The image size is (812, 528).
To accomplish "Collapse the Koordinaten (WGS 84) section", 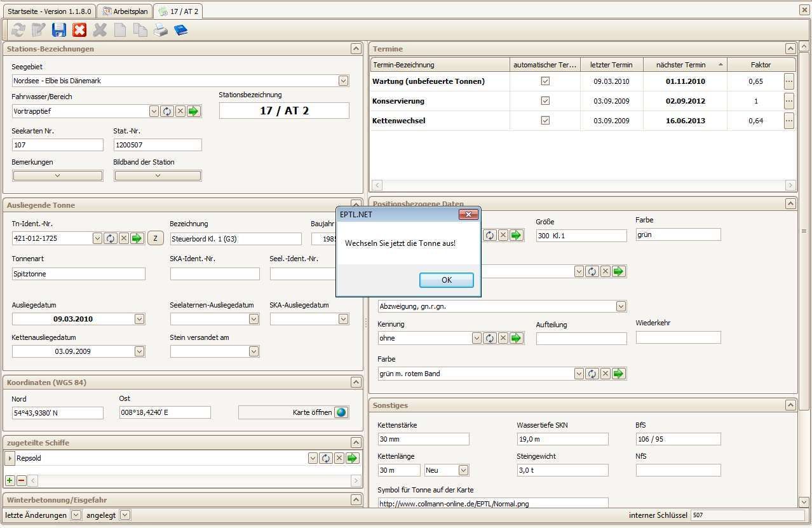I will [356, 382].
